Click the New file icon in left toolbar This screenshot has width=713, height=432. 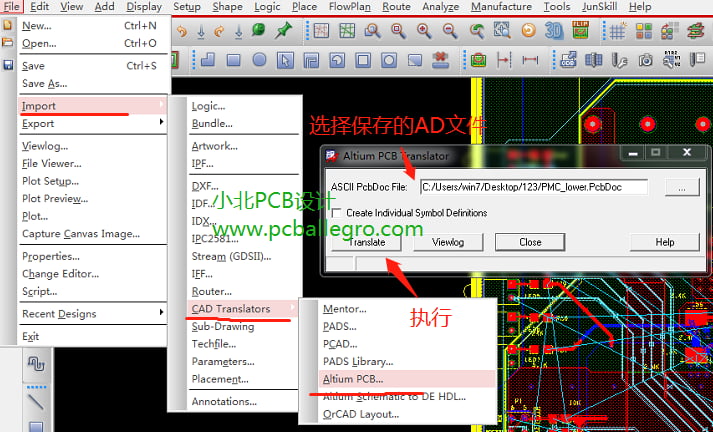(x=7, y=25)
